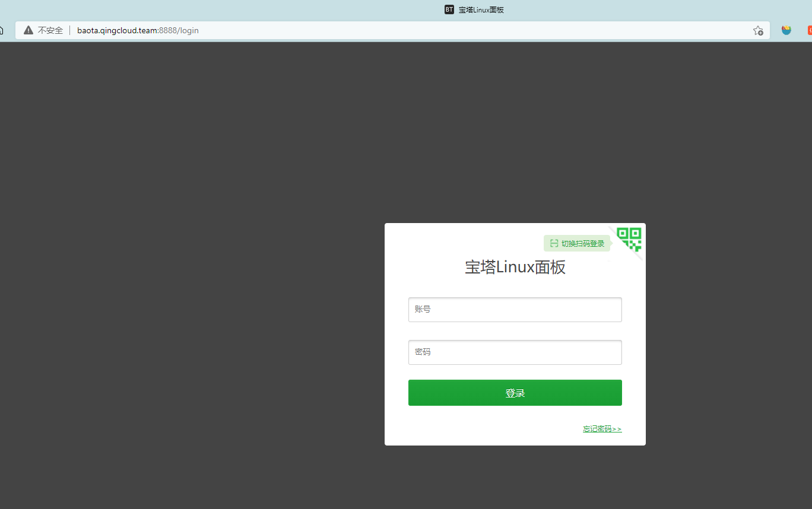The height and width of the screenshot is (509, 812).
Task: Click the 切换扫码登录 tooltip label
Action: [577, 243]
